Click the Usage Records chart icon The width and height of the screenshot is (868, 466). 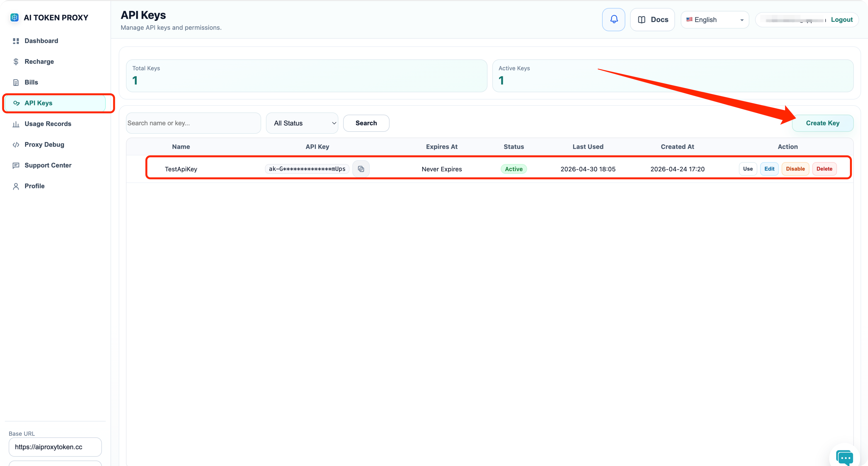coord(16,124)
